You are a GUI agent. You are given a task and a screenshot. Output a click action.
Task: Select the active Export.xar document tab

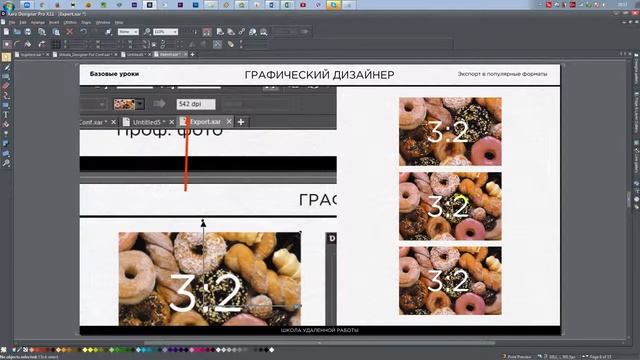tap(170, 54)
